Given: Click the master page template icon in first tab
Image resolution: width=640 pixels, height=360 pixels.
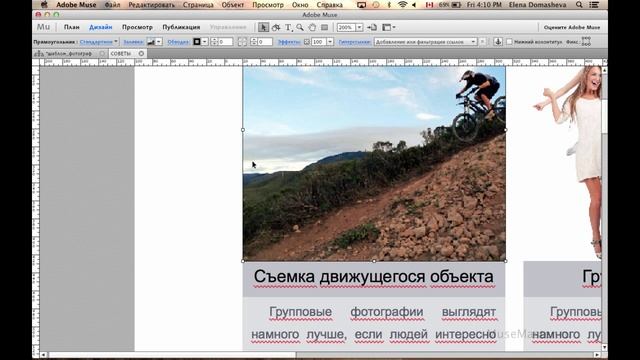Looking at the screenshot, I should (x=39, y=53).
